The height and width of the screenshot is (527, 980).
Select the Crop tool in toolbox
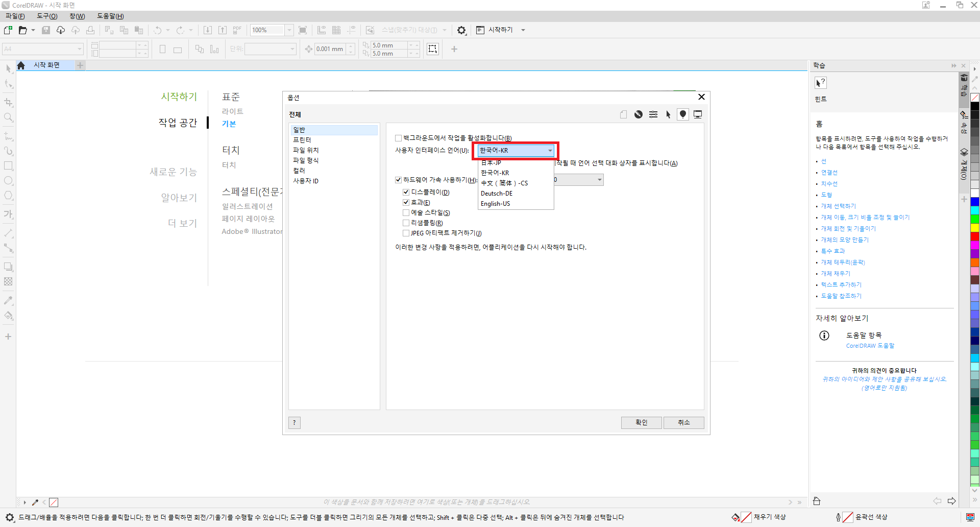coord(8,102)
